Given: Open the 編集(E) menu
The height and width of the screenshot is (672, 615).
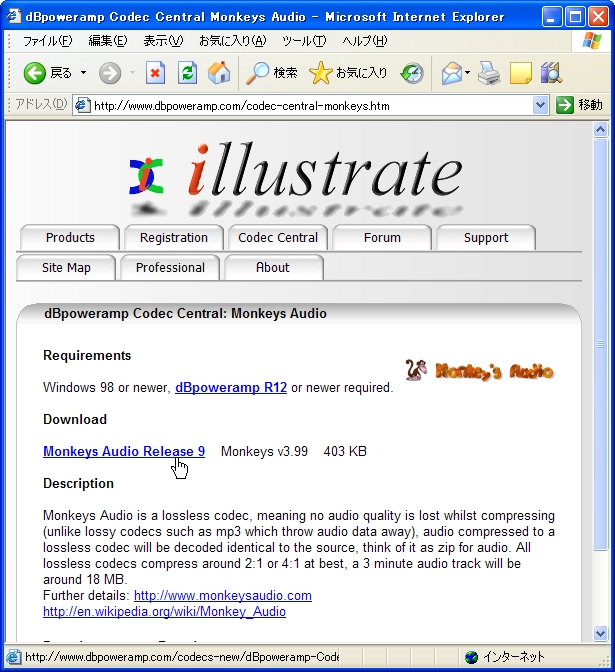Looking at the screenshot, I should 108,41.
